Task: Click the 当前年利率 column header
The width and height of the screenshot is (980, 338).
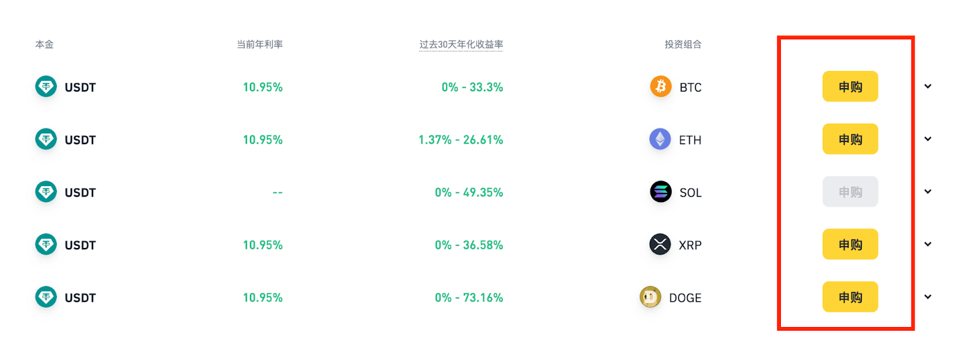Action: pyautogui.click(x=260, y=44)
